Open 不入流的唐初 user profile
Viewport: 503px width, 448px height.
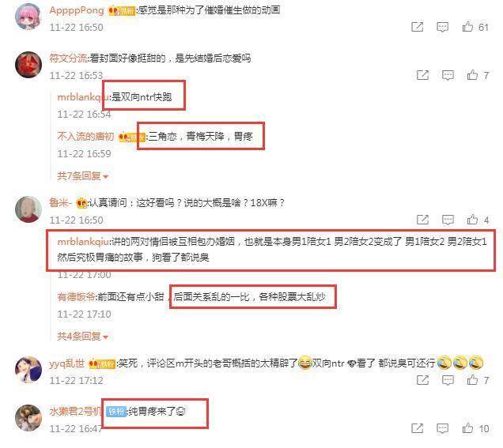tap(85, 137)
